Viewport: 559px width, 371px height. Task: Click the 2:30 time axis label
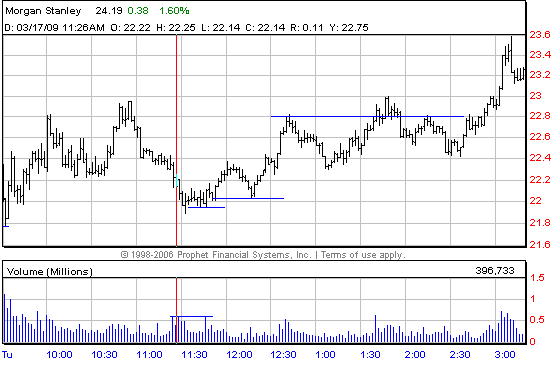[460, 355]
